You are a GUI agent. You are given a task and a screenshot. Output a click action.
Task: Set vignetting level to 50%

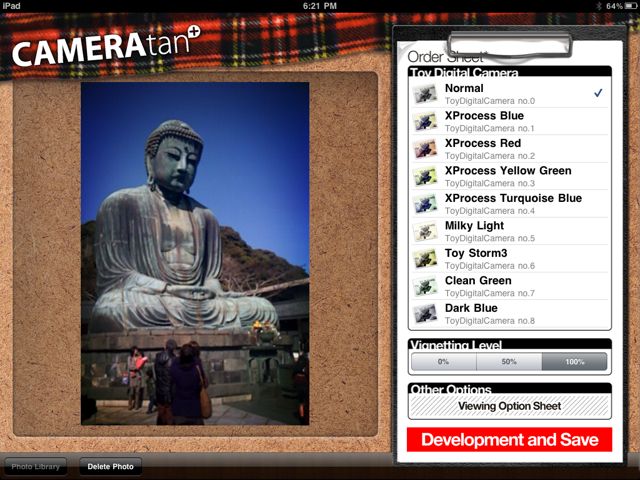509,362
